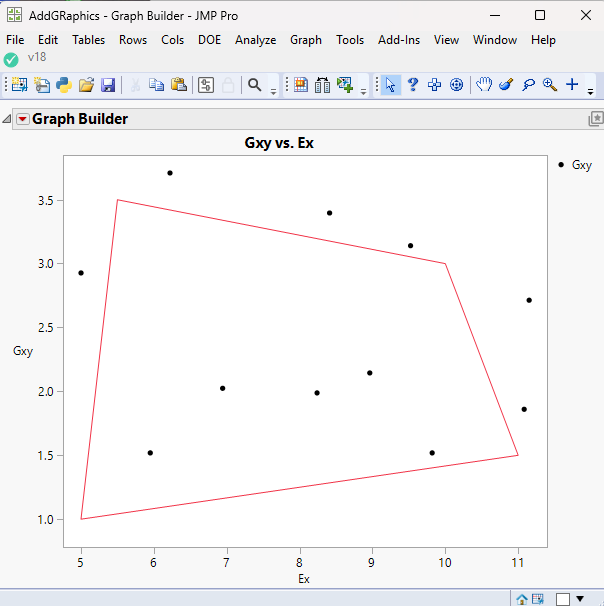Viewport: 604px width, 606px height.
Task: Open the DOE menu
Action: click(209, 40)
